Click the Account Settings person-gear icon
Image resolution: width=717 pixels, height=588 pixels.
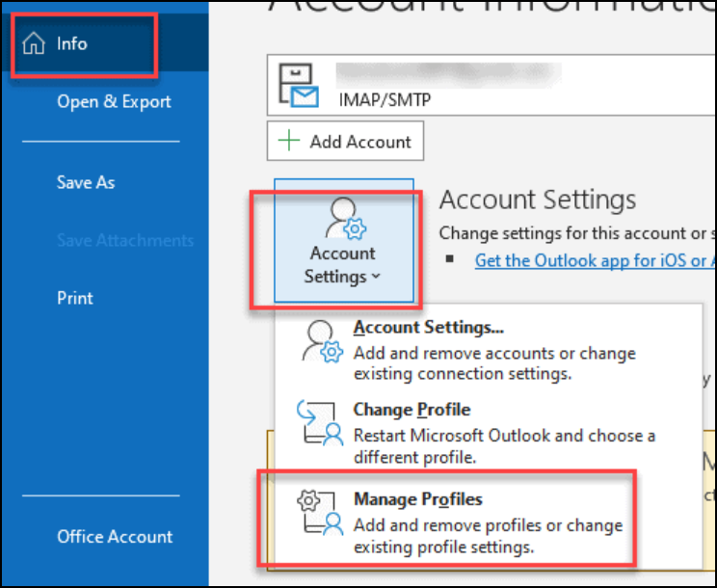click(342, 220)
